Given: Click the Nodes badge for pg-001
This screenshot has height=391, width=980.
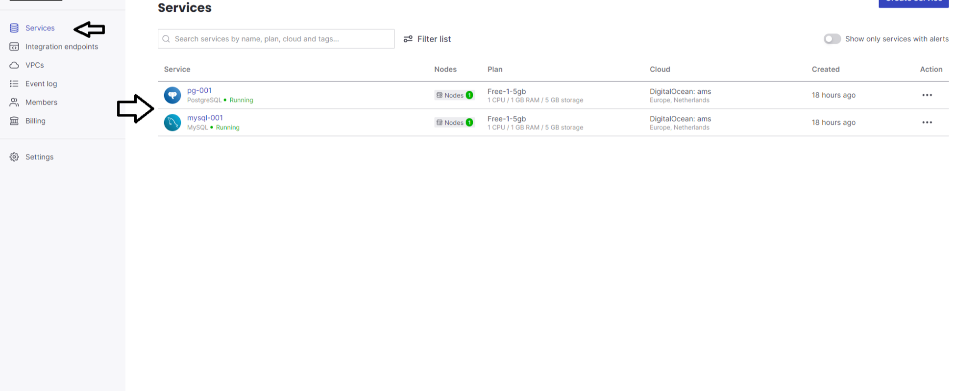Looking at the screenshot, I should (x=454, y=95).
